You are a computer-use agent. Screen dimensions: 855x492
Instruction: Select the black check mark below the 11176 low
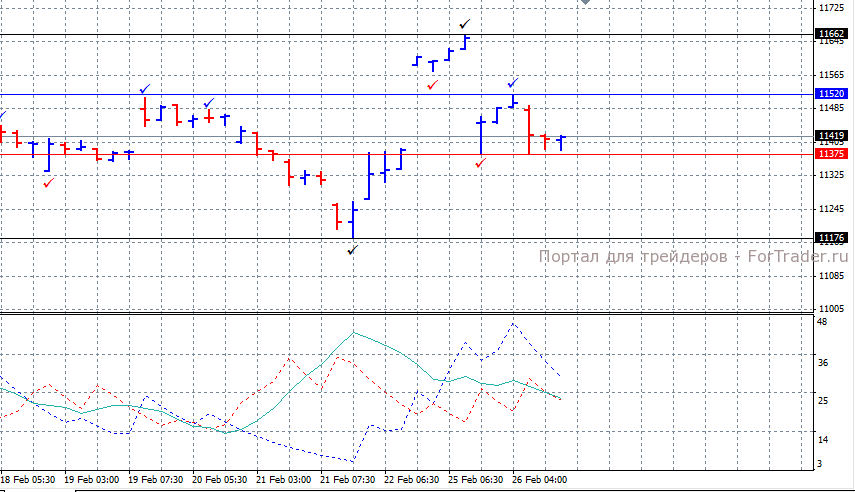(353, 250)
